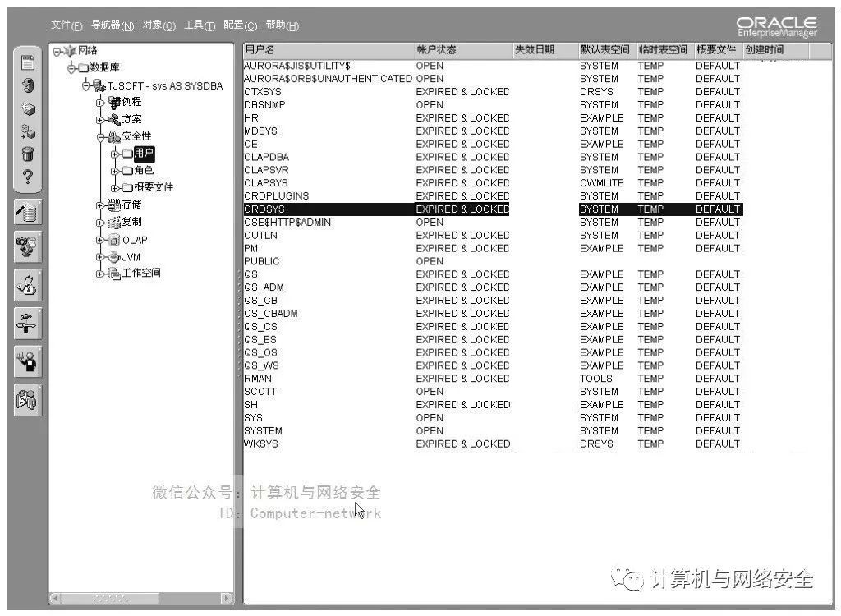Click the 角色 roles folder icon
841x616 pixels.
[127, 171]
